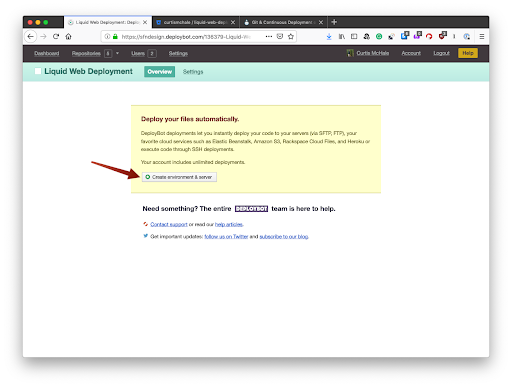Open the downloads arrow icon

coord(329,37)
